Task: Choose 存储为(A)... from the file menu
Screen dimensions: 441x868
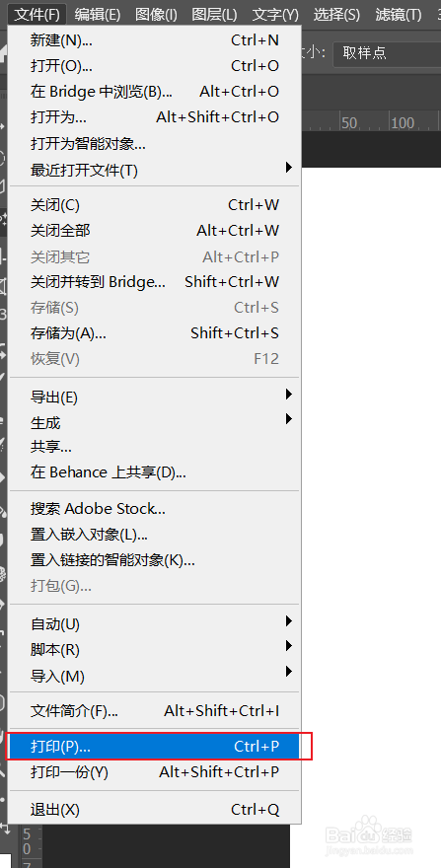Action: coord(154,332)
